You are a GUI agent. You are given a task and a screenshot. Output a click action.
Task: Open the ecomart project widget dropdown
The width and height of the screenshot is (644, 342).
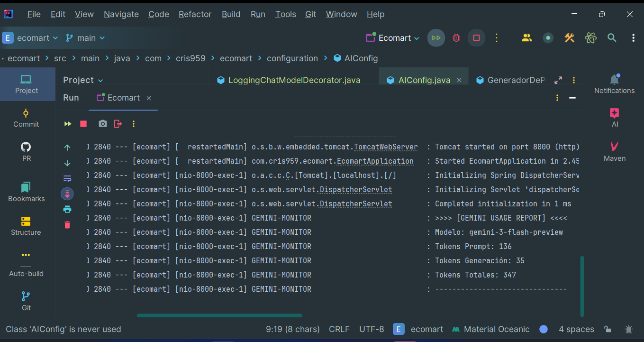[x=30, y=38]
